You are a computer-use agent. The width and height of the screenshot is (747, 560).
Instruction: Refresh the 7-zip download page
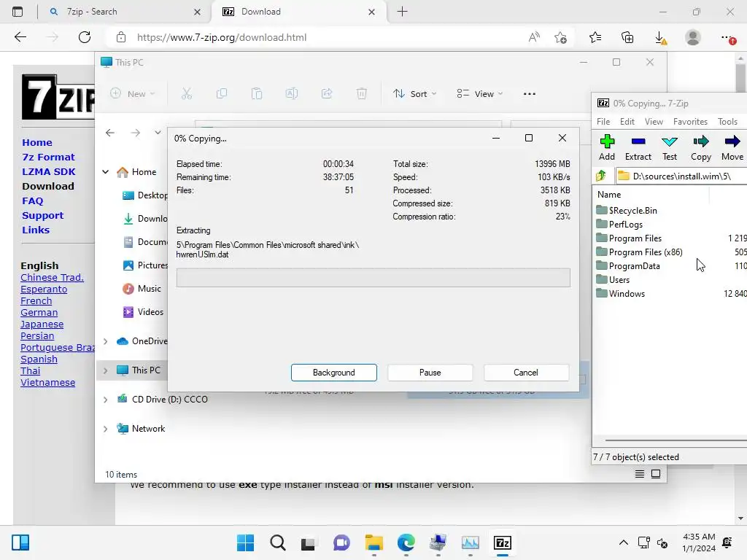pyautogui.click(x=85, y=37)
